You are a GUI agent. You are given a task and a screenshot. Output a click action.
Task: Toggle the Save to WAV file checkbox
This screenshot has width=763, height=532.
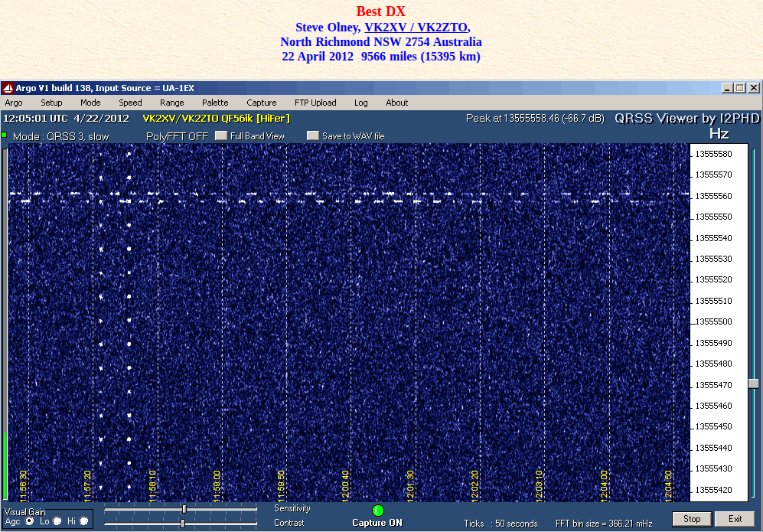coord(313,135)
